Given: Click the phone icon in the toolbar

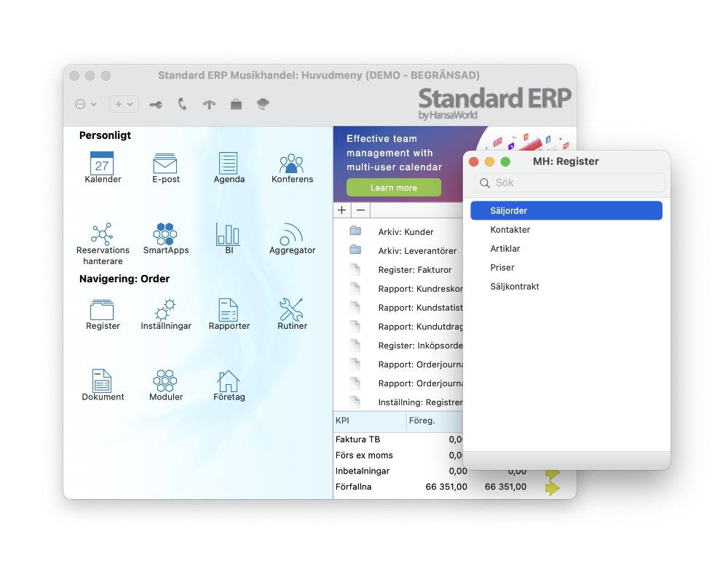Looking at the screenshot, I should tap(183, 104).
